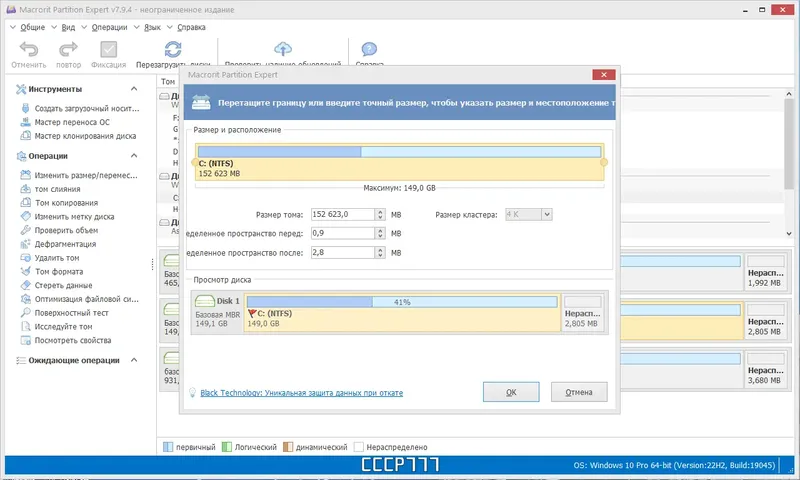Click the check for updates cloud icon

(x=283, y=49)
